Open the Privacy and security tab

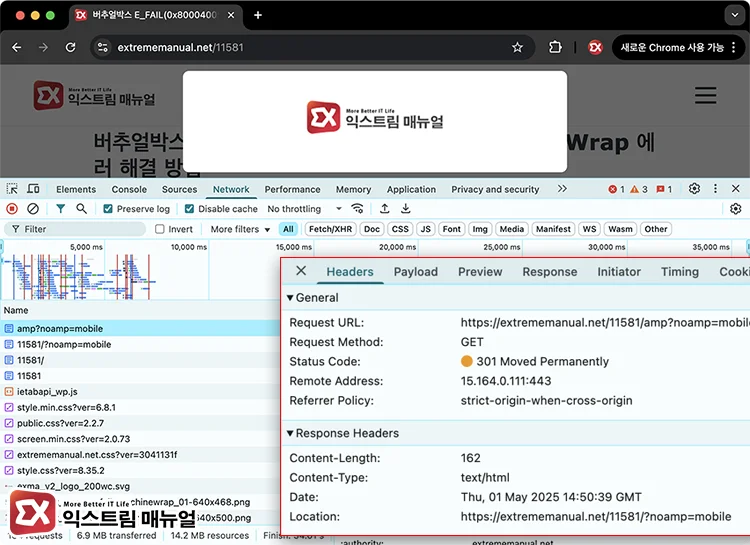[495, 189]
